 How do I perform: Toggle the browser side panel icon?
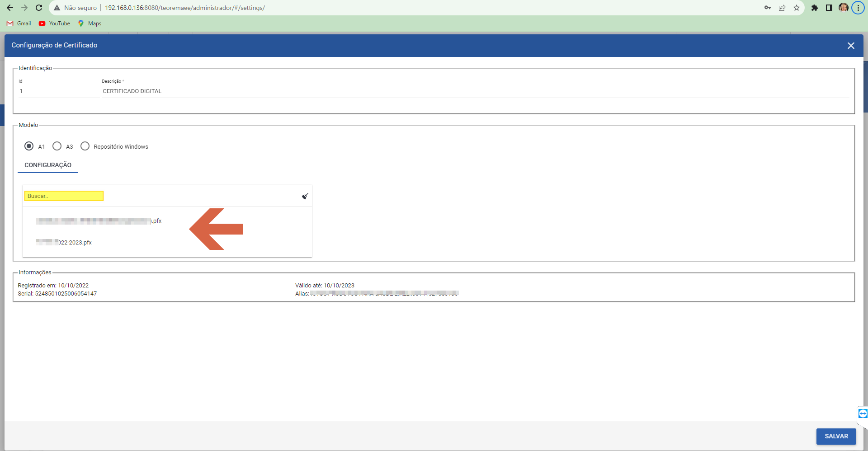coord(829,8)
